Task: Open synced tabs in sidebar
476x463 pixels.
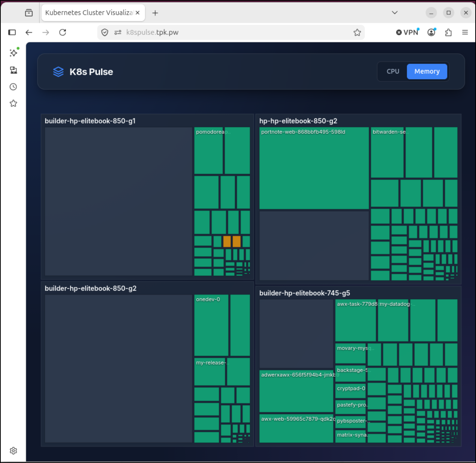Action: (x=13, y=70)
